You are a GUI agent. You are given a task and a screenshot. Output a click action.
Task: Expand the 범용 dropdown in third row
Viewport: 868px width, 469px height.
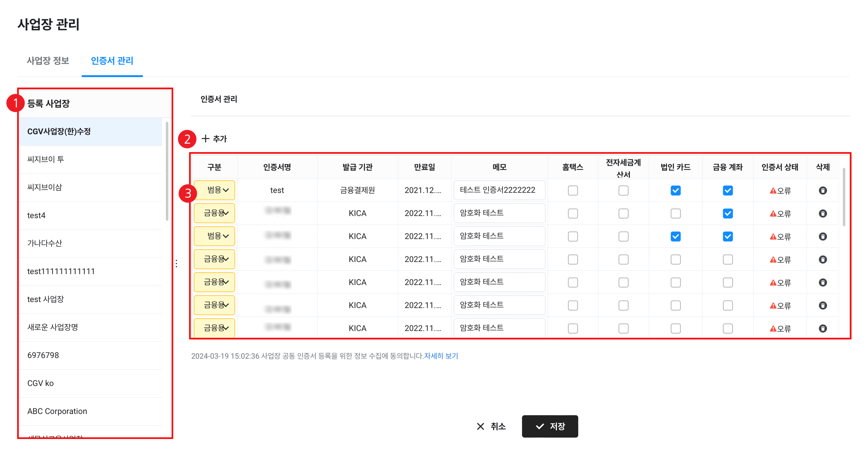(x=214, y=236)
